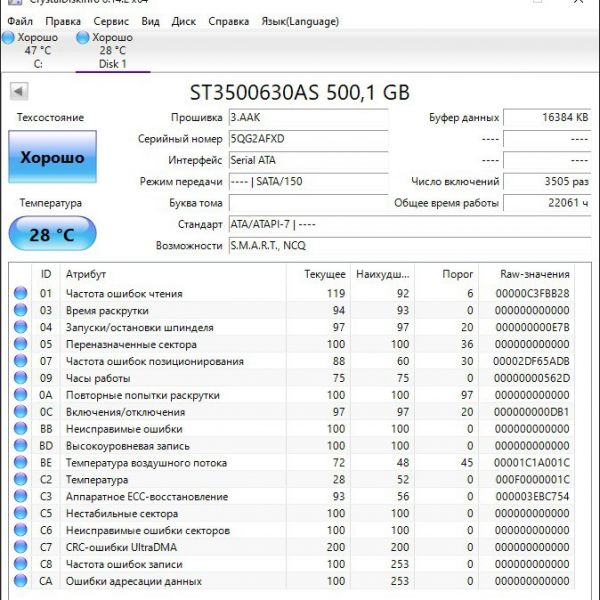Select the Частота ошибок записи row
Image resolution: width=600 pixels, height=600 pixels.
click(x=292, y=564)
